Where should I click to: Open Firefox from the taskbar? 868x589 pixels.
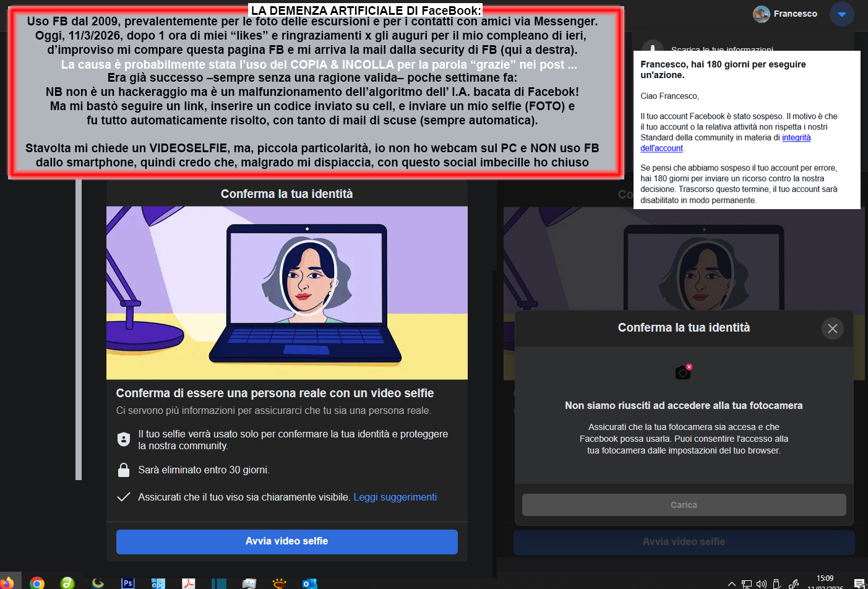click(x=7, y=583)
